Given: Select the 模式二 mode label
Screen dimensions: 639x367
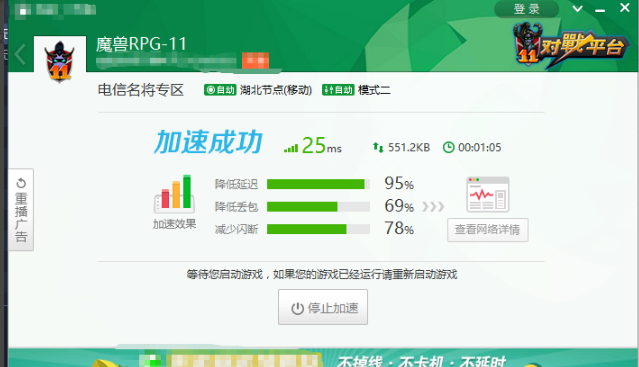Looking at the screenshot, I should 374,90.
